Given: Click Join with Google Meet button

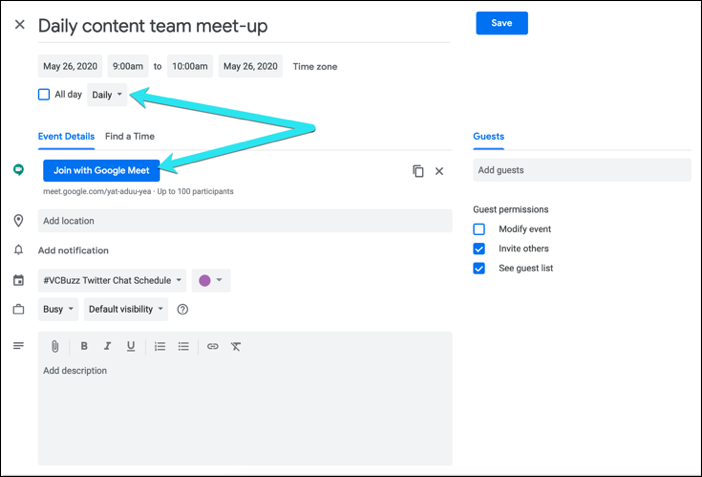Looking at the screenshot, I should 102,171.
